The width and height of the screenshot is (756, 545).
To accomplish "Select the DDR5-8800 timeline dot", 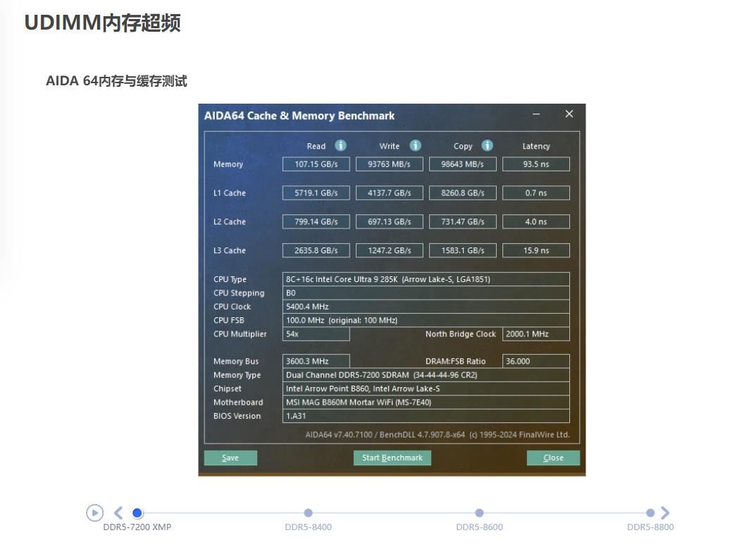I will 650,513.
